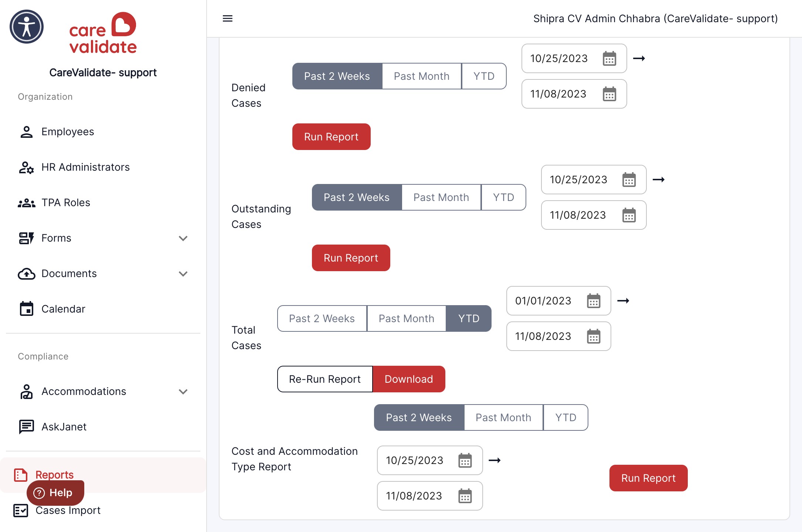This screenshot has width=802, height=532.
Task: Click the AskJanet chat icon
Action: [x=27, y=427]
